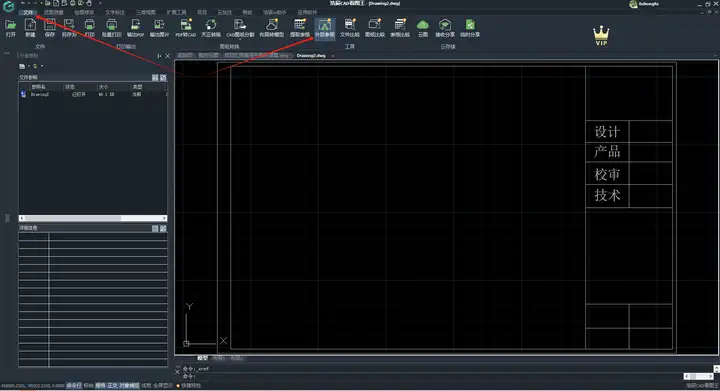Click the file list horizontal scrollbar
Viewport: 720px width, 391px height.
[x=93, y=218]
